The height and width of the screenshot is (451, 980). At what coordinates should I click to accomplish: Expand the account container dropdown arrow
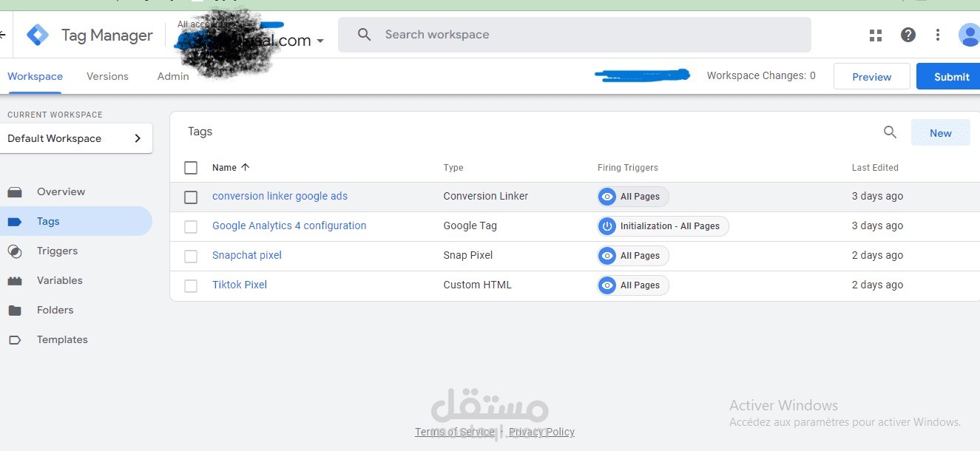(320, 41)
